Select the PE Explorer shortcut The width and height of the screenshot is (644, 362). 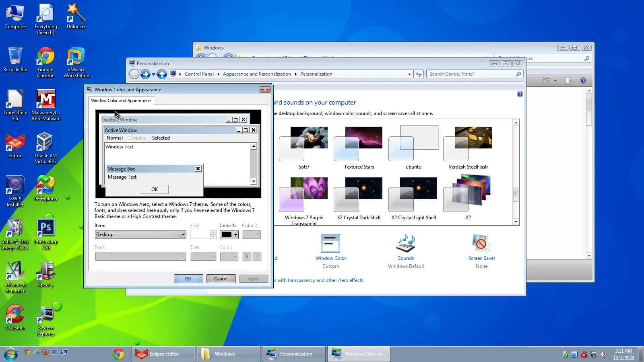[45, 188]
